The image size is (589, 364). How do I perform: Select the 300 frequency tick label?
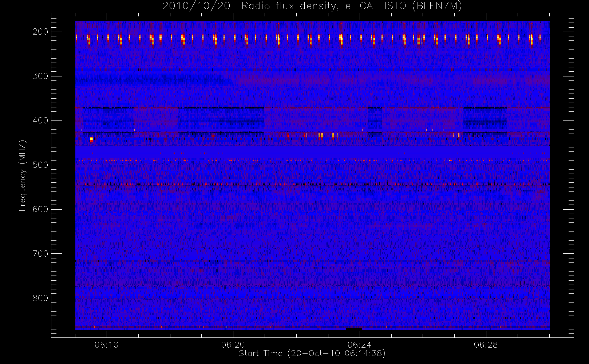point(40,76)
